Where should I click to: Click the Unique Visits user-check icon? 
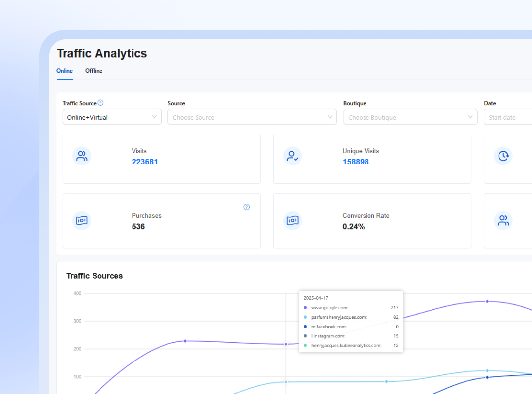pyautogui.click(x=293, y=156)
